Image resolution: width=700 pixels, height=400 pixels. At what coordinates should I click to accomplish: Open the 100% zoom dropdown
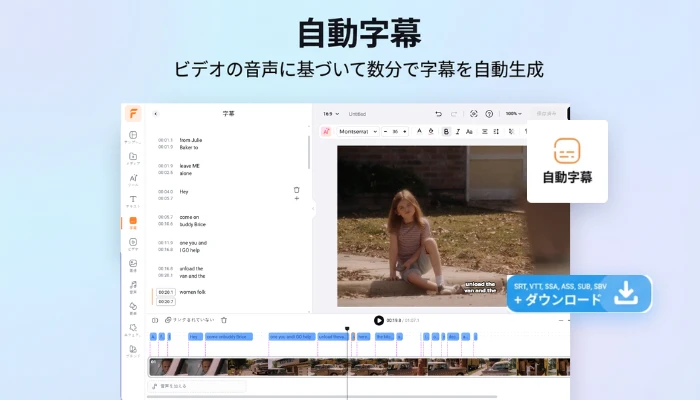pyautogui.click(x=513, y=114)
